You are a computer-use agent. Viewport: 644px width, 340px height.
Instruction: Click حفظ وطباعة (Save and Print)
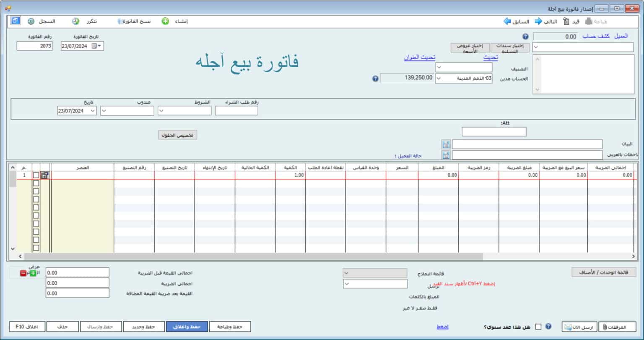[x=230, y=327]
